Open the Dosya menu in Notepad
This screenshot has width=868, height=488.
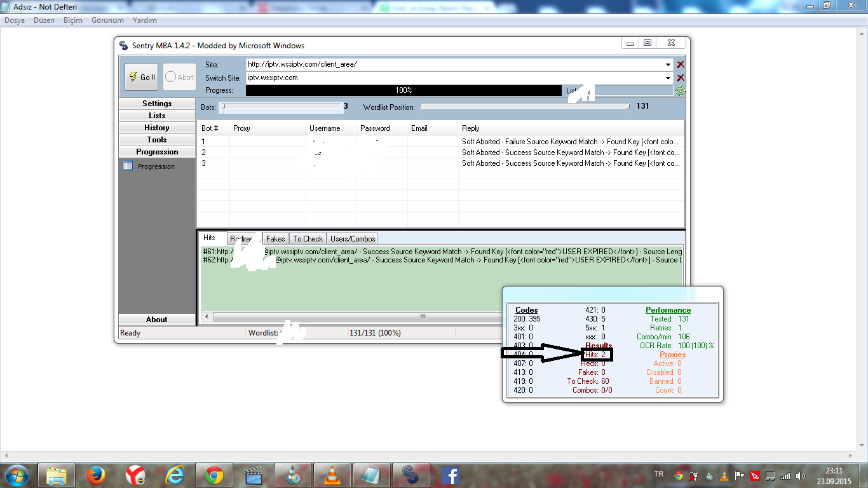[x=15, y=20]
